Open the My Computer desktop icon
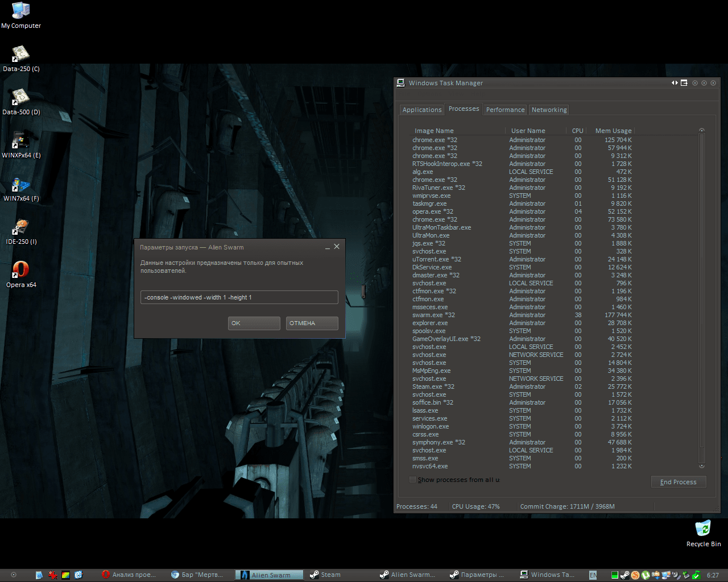 pyautogui.click(x=21, y=15)
